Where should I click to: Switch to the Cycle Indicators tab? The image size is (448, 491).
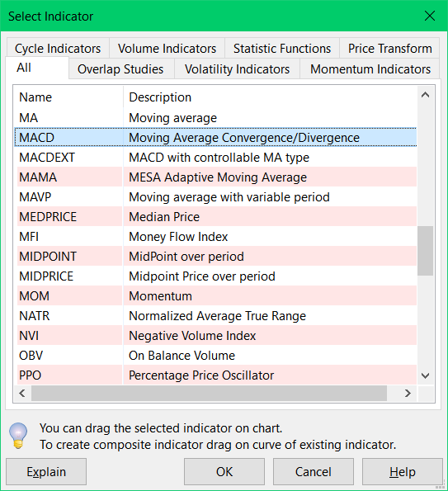click(x=58, y=48)
